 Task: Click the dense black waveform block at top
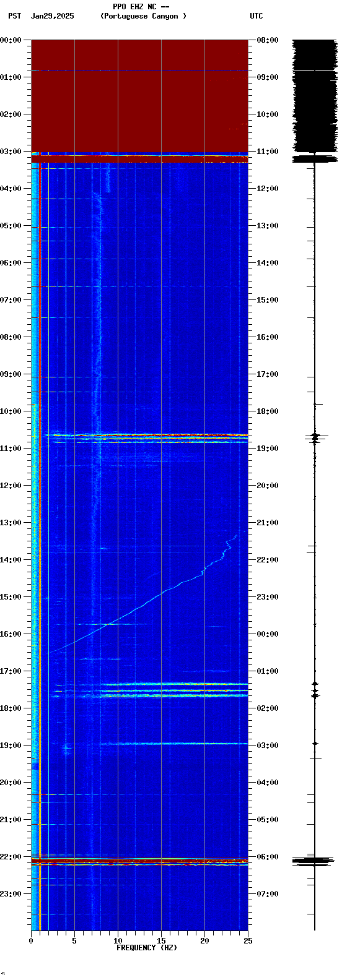[315, 96]
